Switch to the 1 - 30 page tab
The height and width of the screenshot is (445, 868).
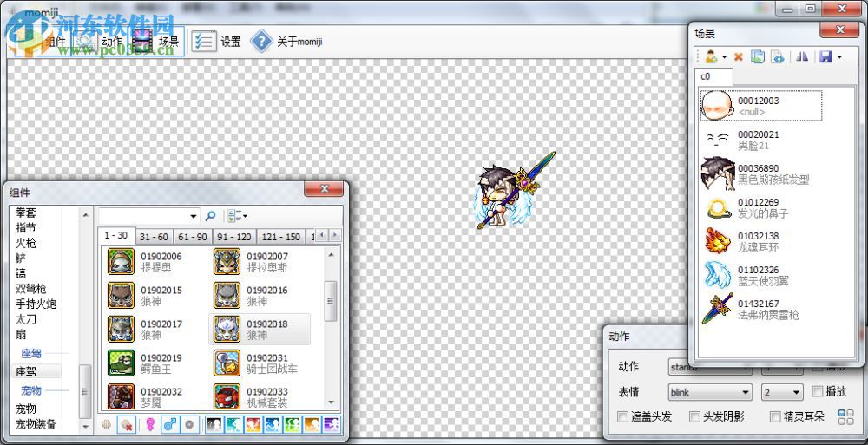click(x=116, y=236)
